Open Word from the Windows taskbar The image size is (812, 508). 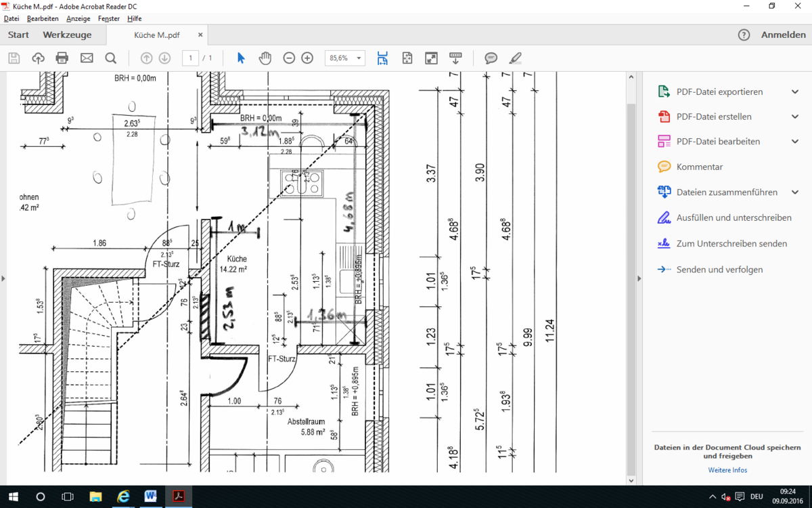pos(150,496)
